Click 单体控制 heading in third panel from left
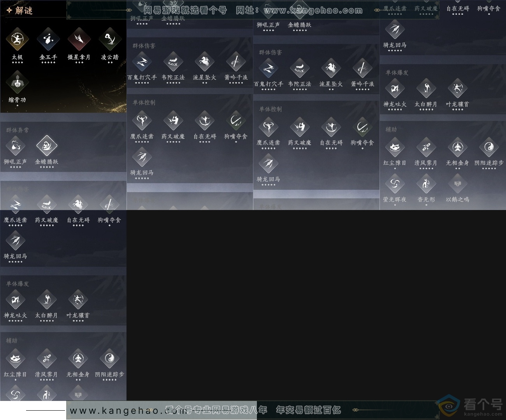The height and width of the screenshot is (420, 506). (x=271, y=109)
